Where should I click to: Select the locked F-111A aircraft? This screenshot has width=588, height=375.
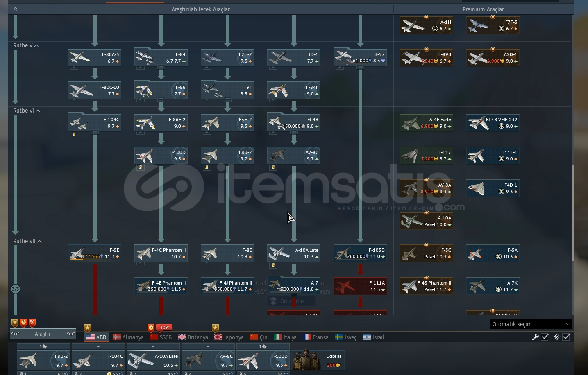pos(360,286)
